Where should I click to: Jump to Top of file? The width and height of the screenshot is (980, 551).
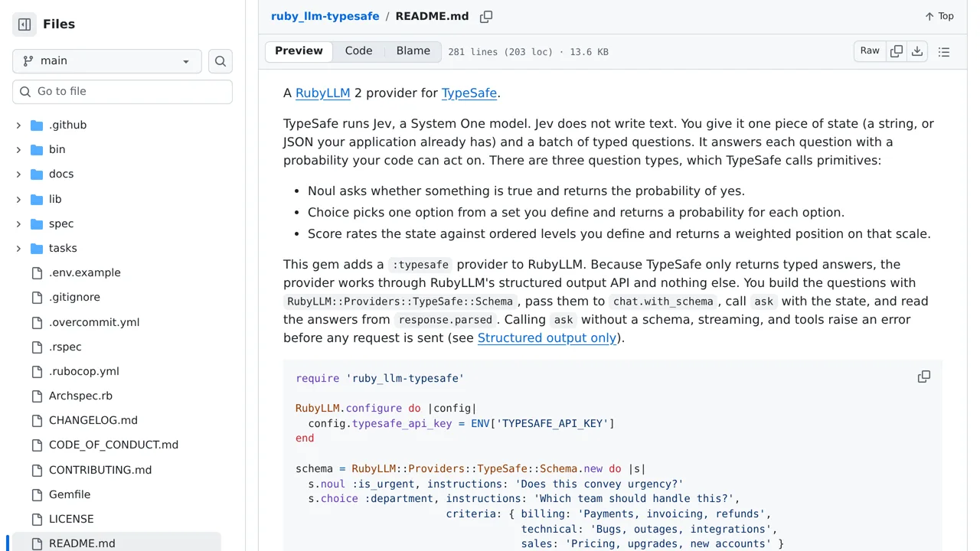[x=939, y=16]
